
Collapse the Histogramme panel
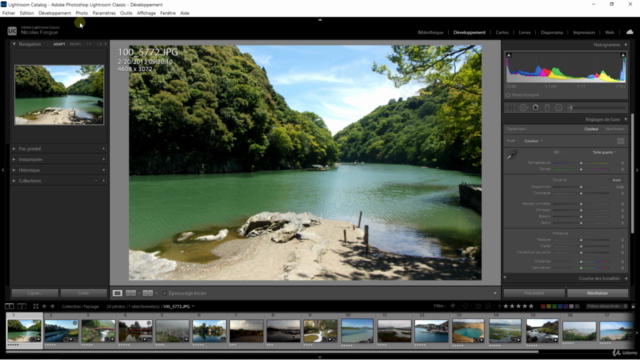(x=625, y=45)
